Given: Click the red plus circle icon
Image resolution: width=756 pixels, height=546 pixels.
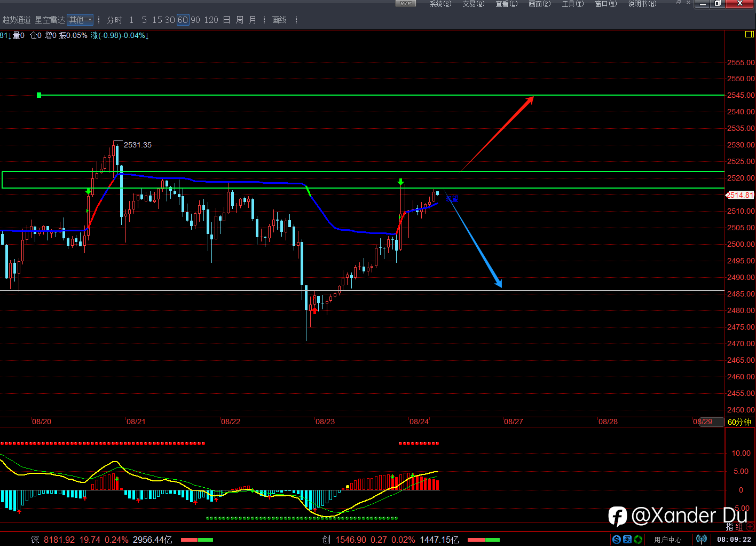Looking at the screenshot, I should click(x=750, y=527).
